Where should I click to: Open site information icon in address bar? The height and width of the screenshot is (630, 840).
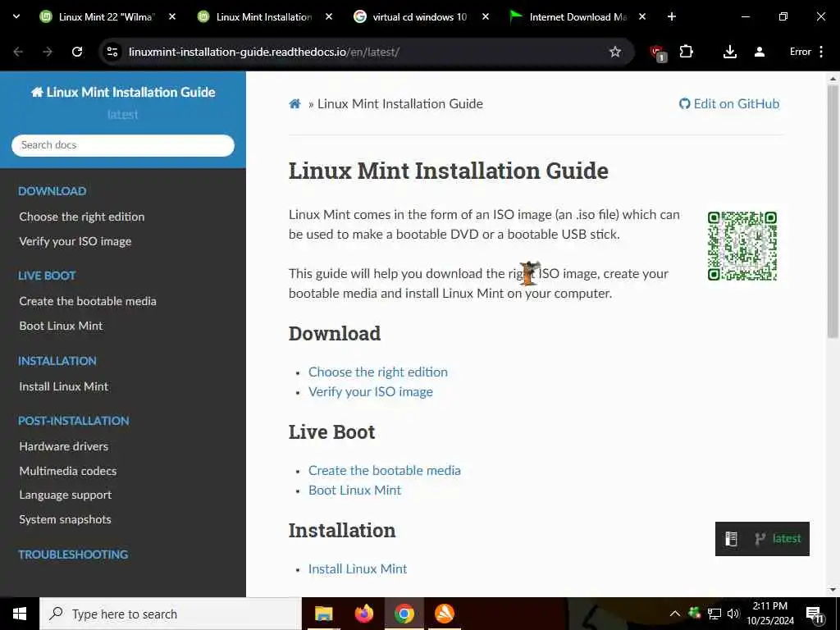pos(112,52)
